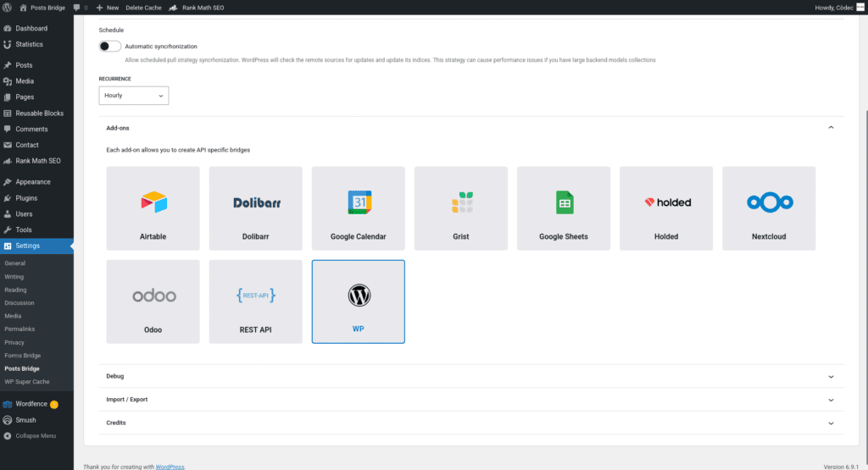The height and width of the screenshot is (470, 868).
Task: Open Posts Bridge settings submenu
Action: pos(22,369)
